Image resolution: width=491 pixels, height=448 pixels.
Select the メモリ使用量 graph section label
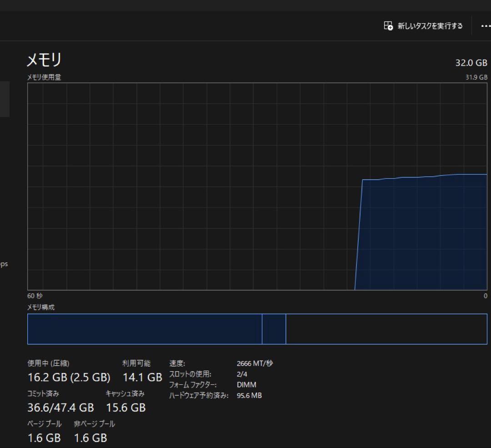(x=43, y=77)
